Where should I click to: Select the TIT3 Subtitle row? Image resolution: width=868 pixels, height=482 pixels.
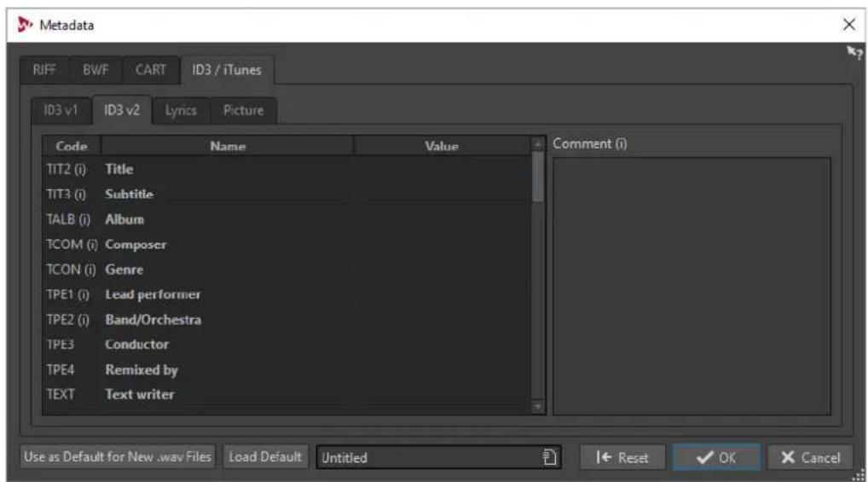pos(286,194)
